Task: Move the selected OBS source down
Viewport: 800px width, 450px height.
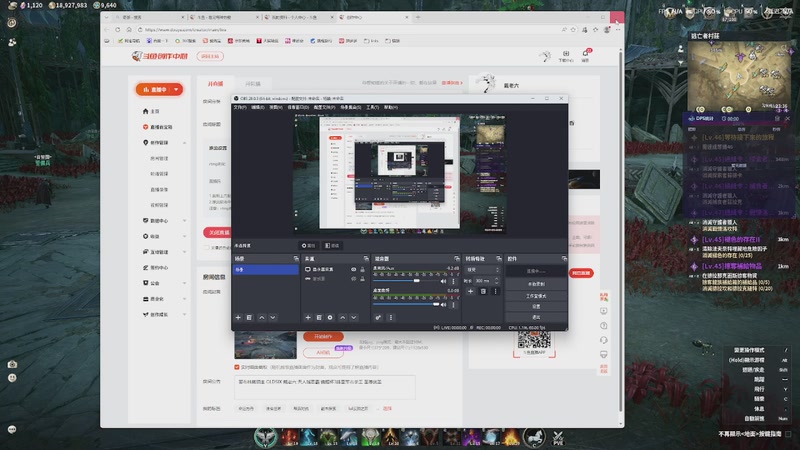Action: pyautogui.click(x=354, y=317)
